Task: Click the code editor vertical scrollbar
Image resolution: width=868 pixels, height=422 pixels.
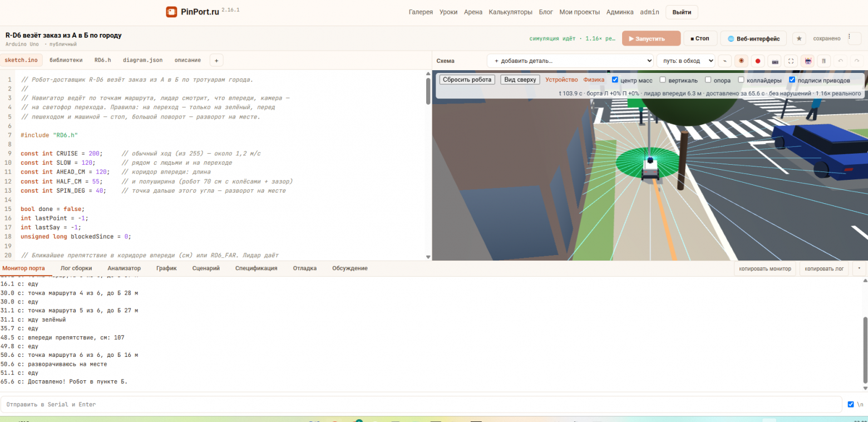Action: (x=428, y=91)
